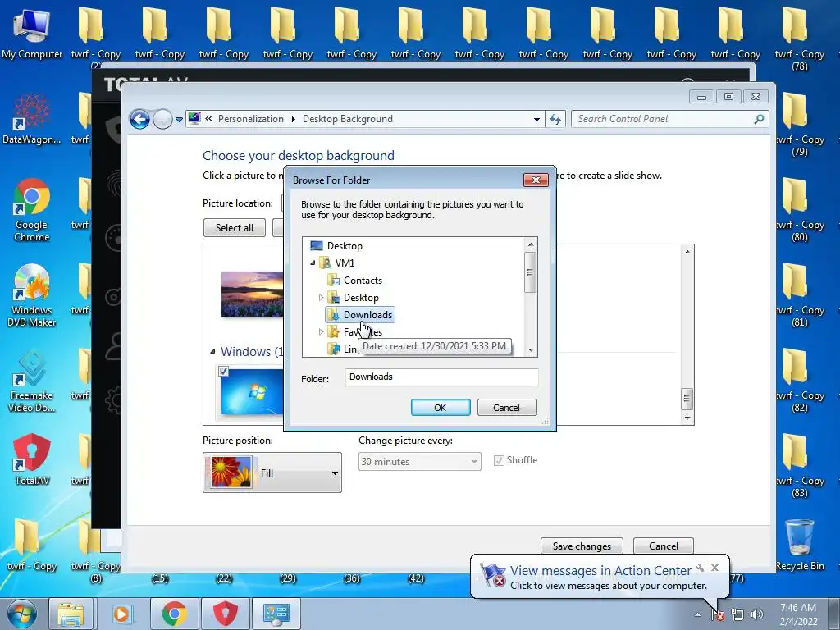Collapse the Windows wallpaper group
Screen dimensions: 840x630
tap(212, 351)
